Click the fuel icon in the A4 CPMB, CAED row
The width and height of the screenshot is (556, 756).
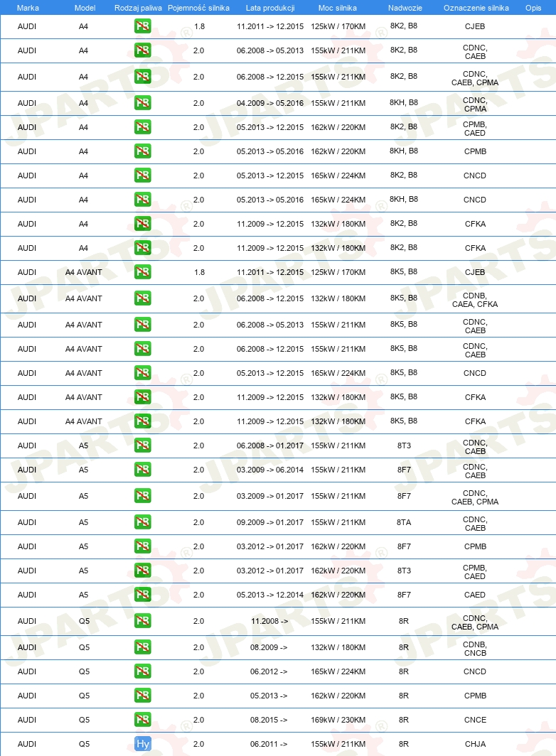pyautogui.click(x=142, y=127)
